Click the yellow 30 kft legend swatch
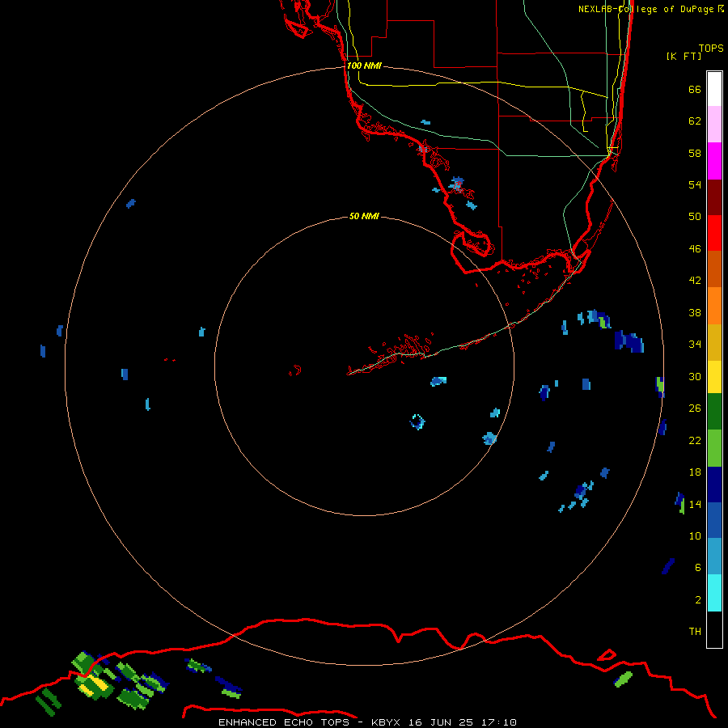This screenshot has width=728, height=728. (x=714, y=376)
